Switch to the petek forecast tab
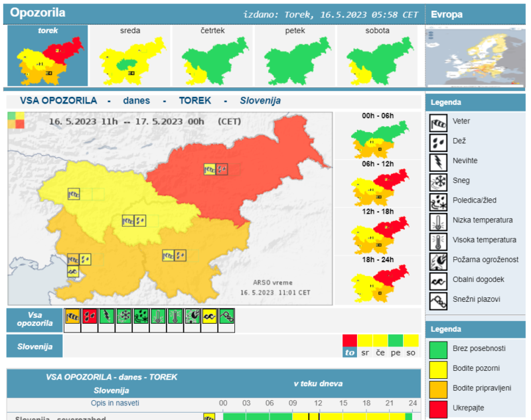Viewport: 531px width, 420px height. (x=295, y=56)
